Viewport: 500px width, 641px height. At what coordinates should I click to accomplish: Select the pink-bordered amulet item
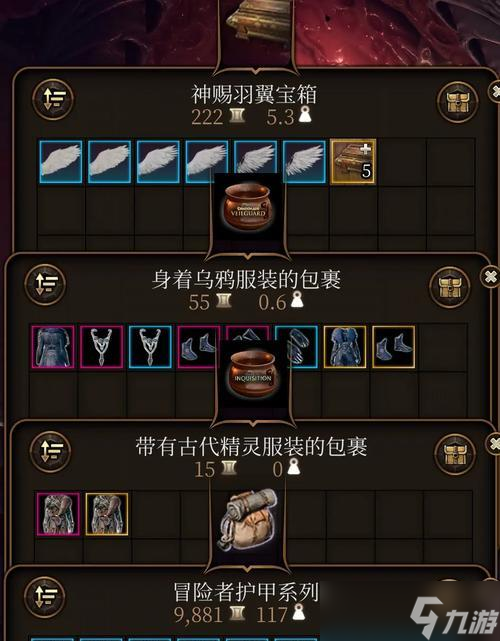pyautogui.click(x=101, y=347)
